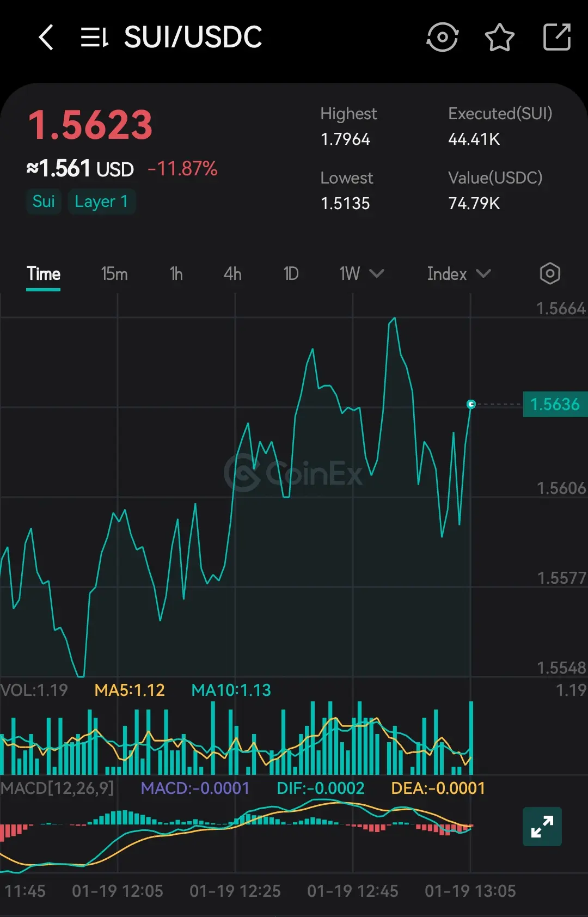The height and width of the screenshot is (917, 588).
Task: Tap the Sui tag
Action: 44,201
